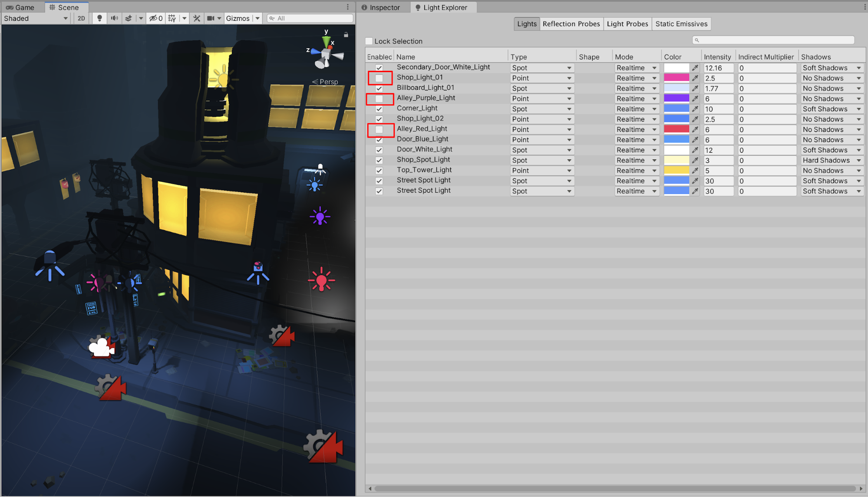This screenshot has height=497, width=868.
Task: Open Shop_Spot_Light Hard Shadows dropdown
Action: (x=832, y=161)
